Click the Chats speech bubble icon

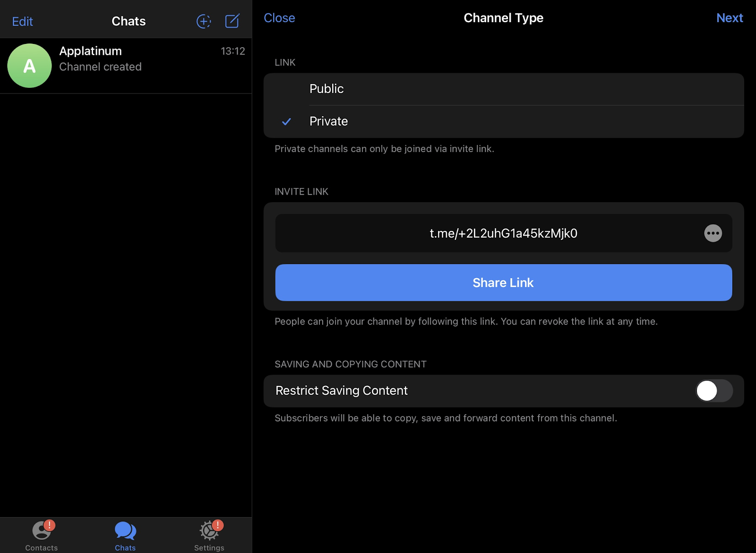(x=124, y=531)
